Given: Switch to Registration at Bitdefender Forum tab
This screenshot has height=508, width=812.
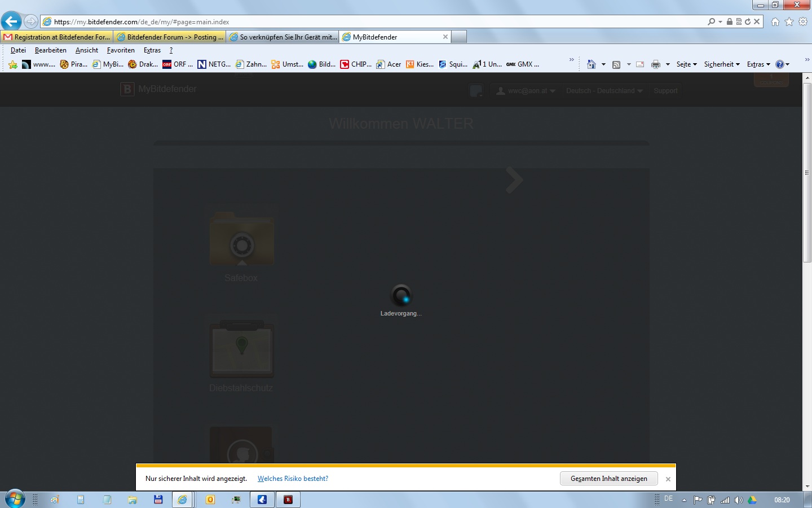Looking at the screenshot, I should tap(57, 37).
